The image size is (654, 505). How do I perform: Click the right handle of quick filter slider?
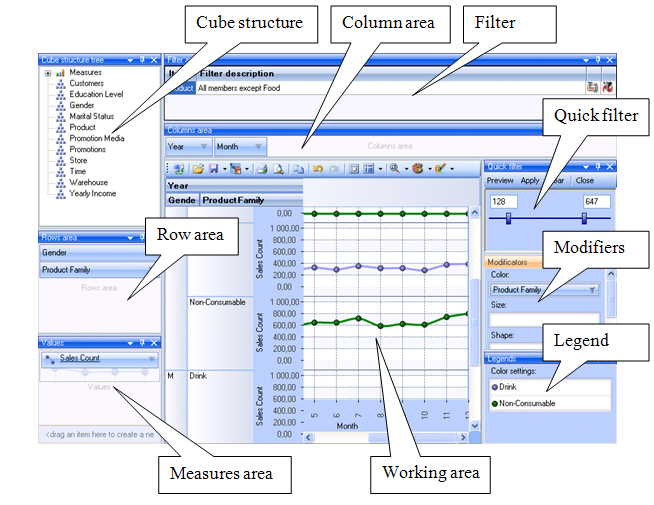point(584,218)
